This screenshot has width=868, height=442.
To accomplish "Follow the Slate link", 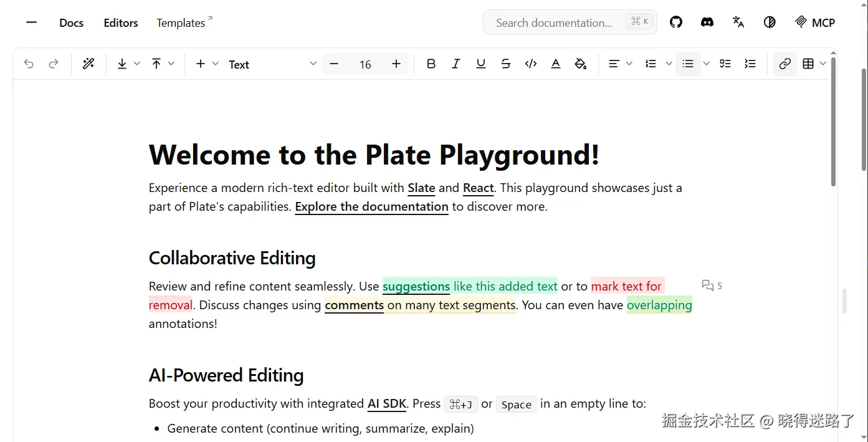I will 422,188.
